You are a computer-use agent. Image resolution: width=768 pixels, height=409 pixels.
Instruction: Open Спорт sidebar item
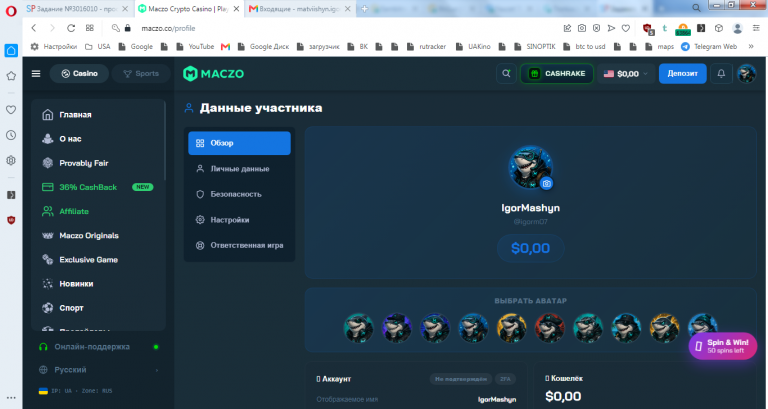point(98,308)
